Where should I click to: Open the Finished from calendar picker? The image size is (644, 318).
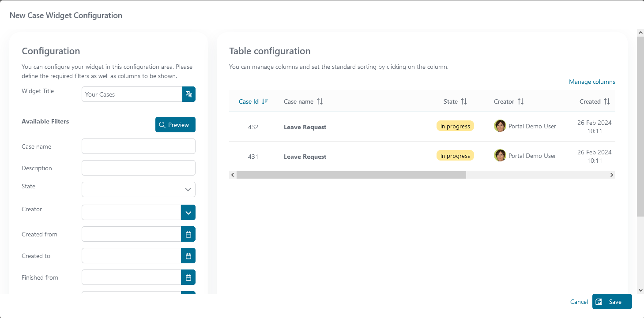[x=188, y=277]
